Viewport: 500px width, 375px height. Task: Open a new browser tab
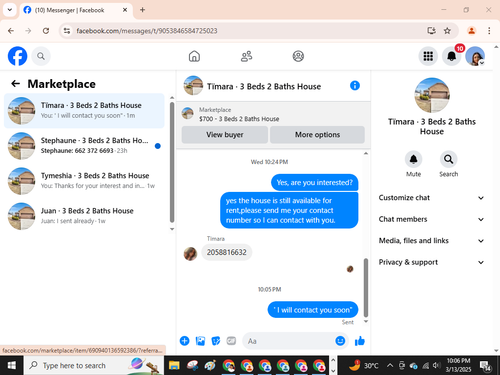[x=142, y=10]
